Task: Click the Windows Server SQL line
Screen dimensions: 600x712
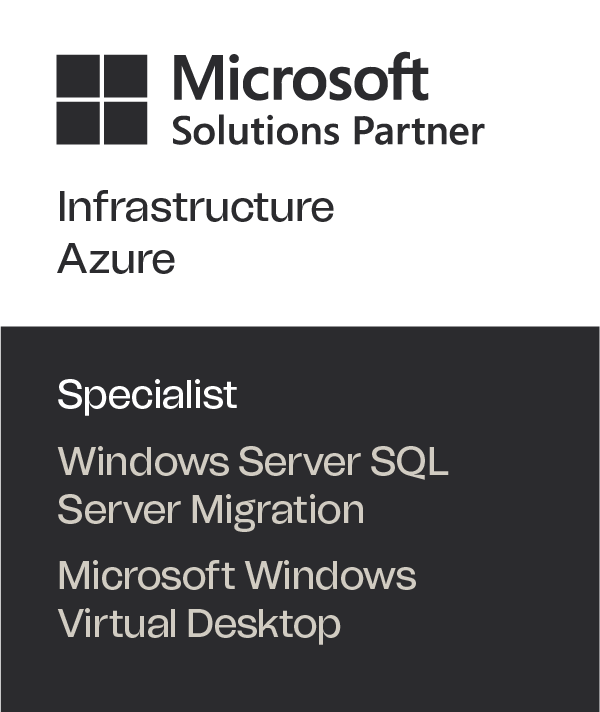Action: click(x=252, y=462)
